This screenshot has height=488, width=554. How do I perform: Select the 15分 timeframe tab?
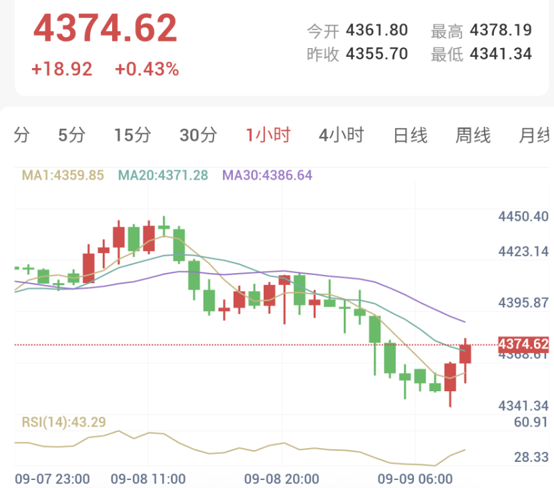tap(132, 135)
